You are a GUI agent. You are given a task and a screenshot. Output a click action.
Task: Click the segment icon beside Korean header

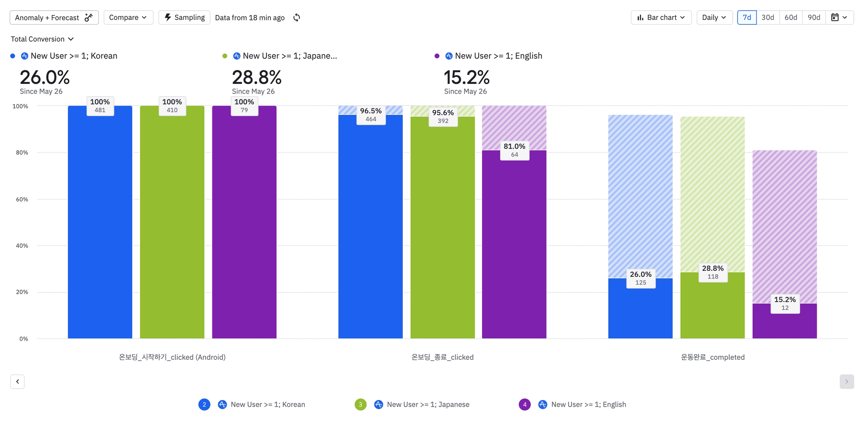pyautogui.click(x=25, y=56)
